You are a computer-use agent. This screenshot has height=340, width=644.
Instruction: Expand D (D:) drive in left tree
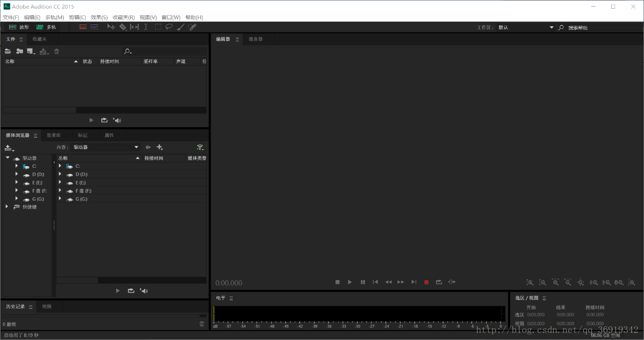[16, 174]
